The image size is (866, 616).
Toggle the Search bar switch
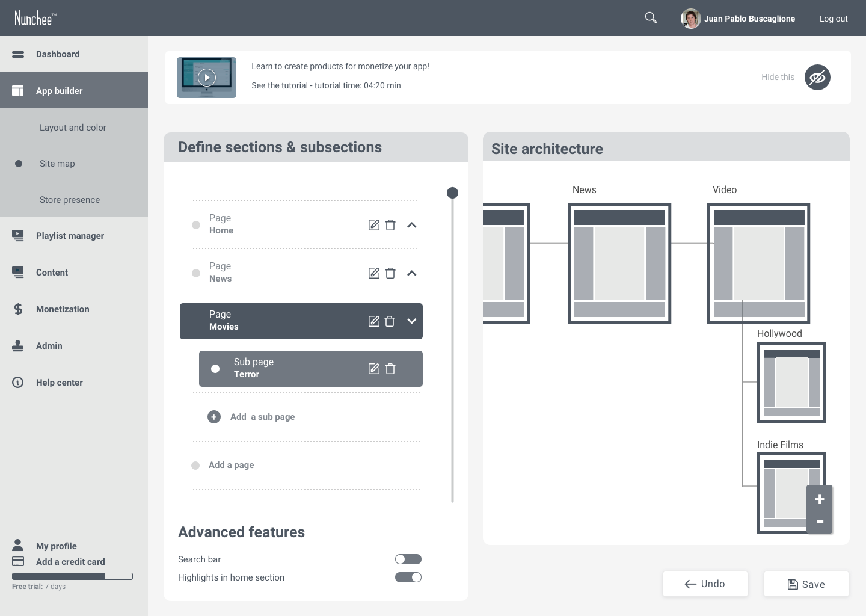(408, 559)
